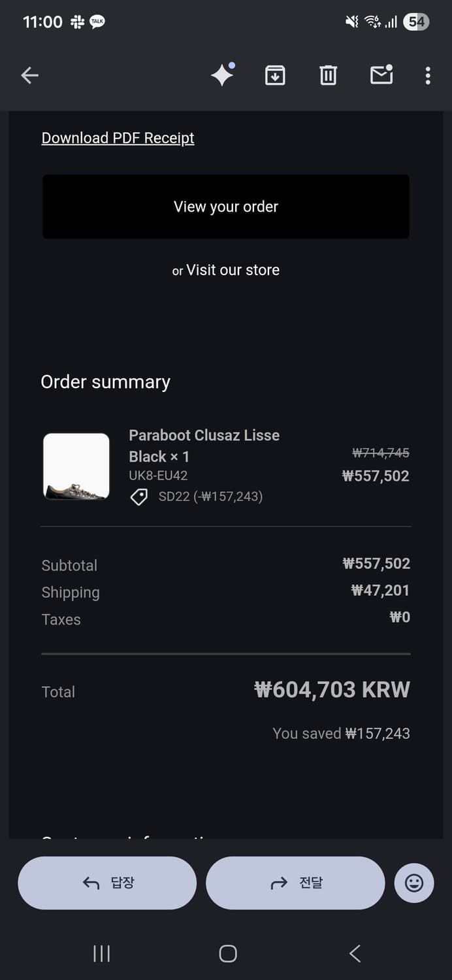Delete the email using the trash icon
452x980 pixels.
(328, 76)
